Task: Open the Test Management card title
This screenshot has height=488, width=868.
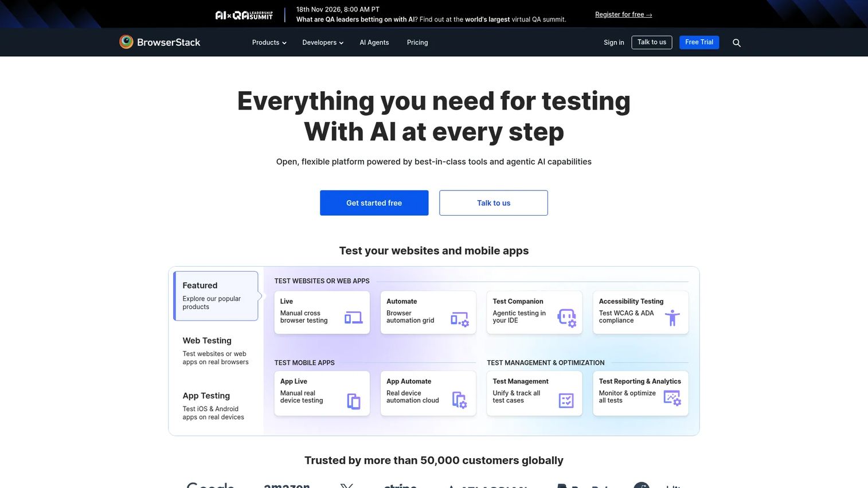Action: point(521,381)
